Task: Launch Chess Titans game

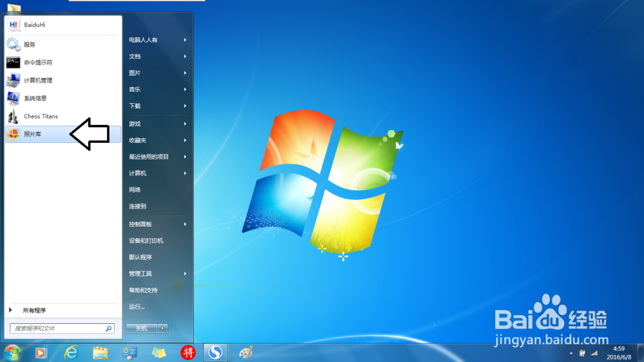Action: [63, 117]
